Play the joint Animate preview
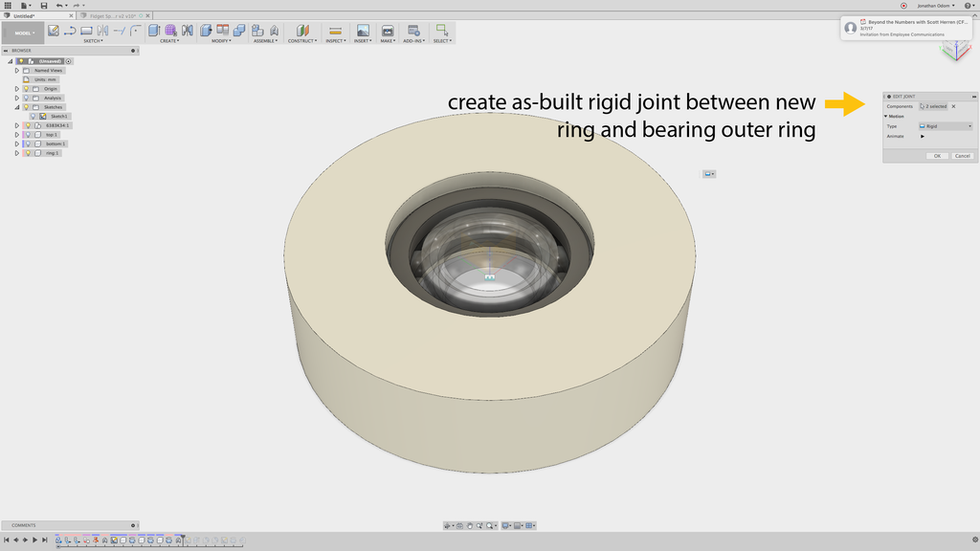 922,136
